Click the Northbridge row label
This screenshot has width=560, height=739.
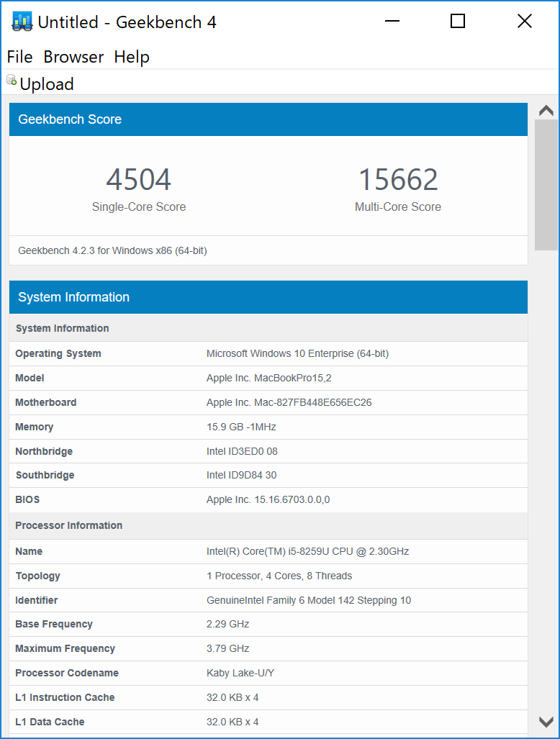coord(44,451)
